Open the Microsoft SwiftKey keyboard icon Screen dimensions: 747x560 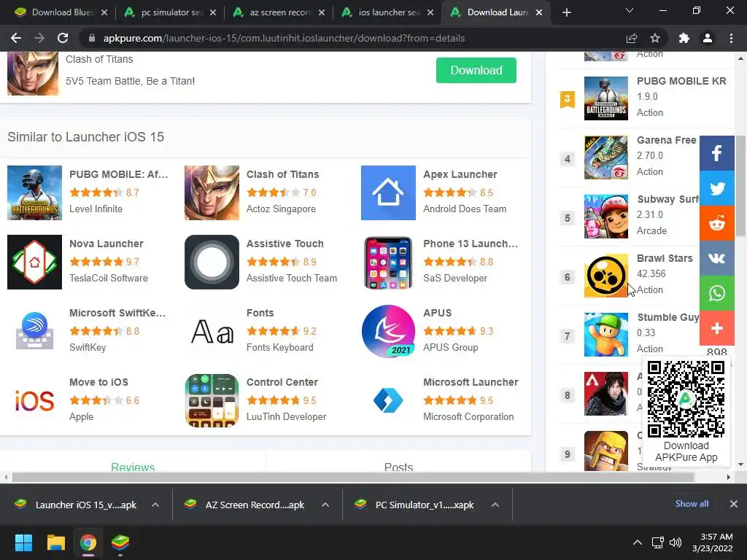34,332
